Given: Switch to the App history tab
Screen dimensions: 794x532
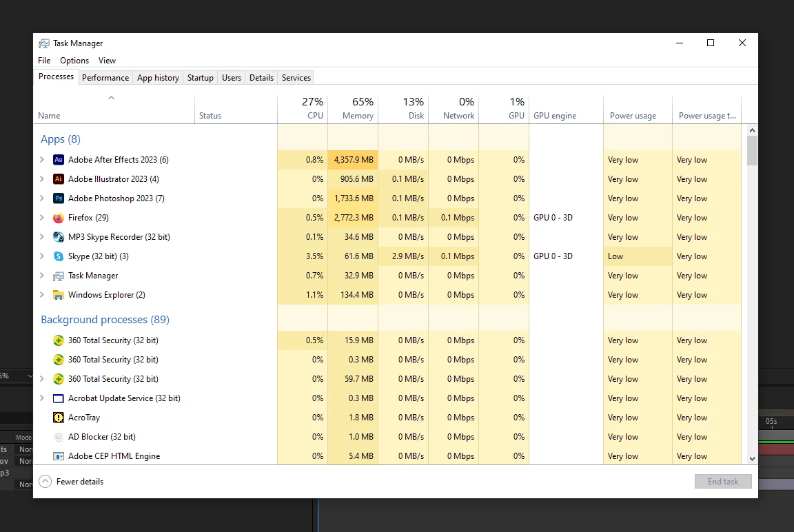Looking at the screenshot, I should click(158, 78).
